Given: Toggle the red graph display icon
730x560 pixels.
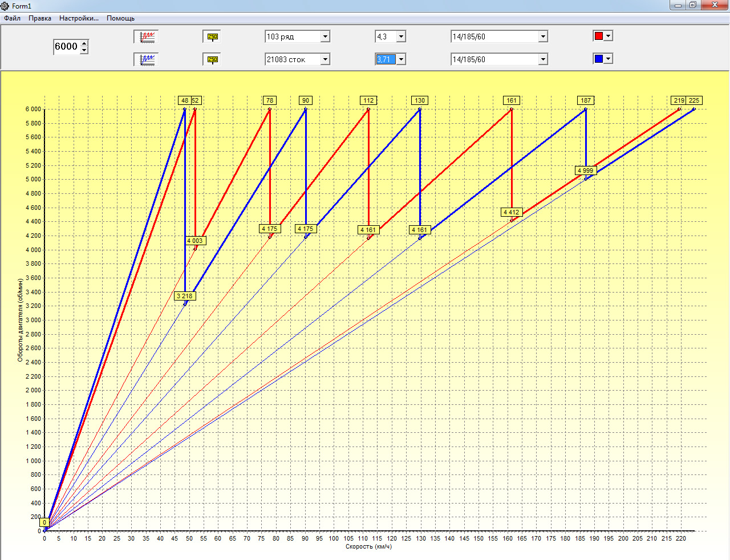Looking at the screenshot, I should point(146,36).
